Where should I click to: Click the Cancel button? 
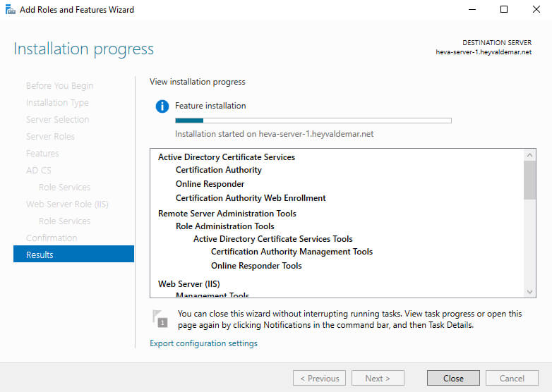click(x=512, y=379)
